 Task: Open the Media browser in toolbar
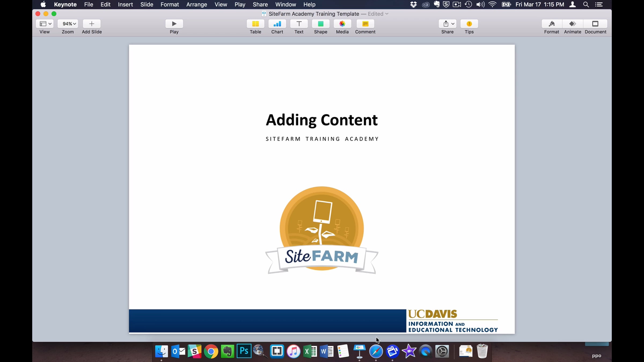[342, 24]
